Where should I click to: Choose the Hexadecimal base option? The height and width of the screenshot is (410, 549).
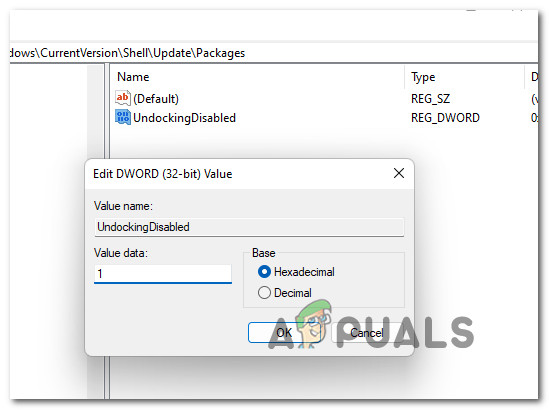[x=264, y=272]
